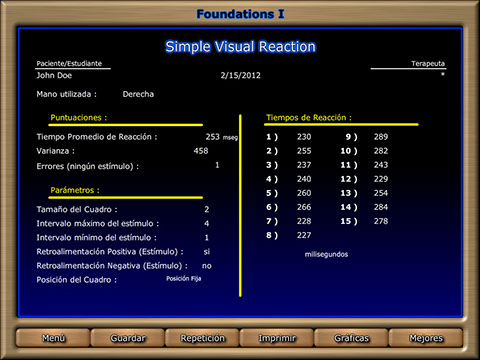This screenshot has height=360, width=480.
Task: Open the Gráficas view
Action: point(351,338)
